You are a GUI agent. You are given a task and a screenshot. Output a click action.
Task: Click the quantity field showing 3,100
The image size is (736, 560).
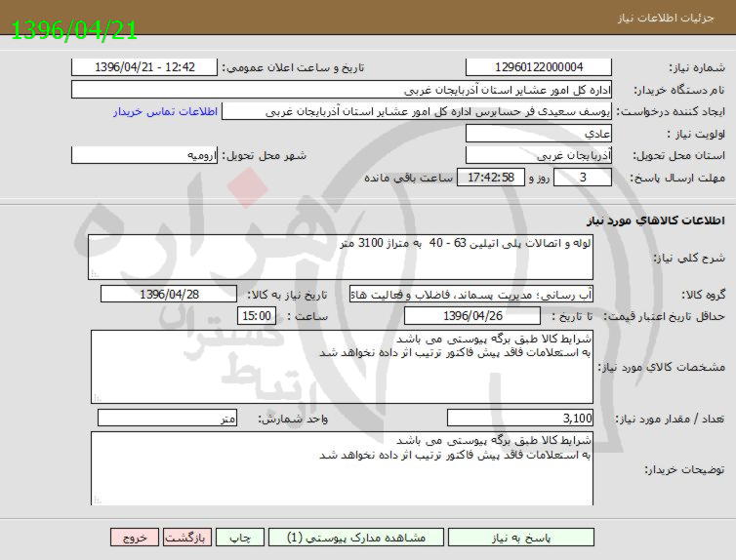(520, 418)
